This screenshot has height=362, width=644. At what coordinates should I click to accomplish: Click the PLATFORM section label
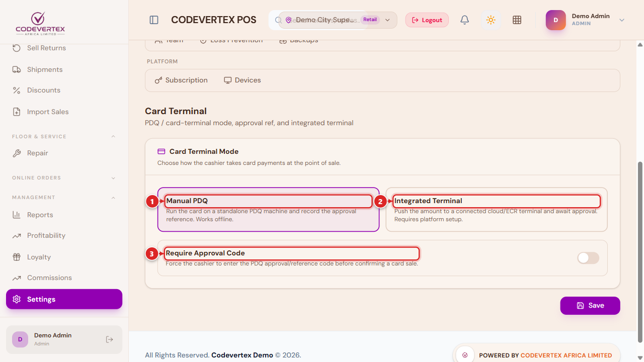pyautogui.click(x=162, y=61)
